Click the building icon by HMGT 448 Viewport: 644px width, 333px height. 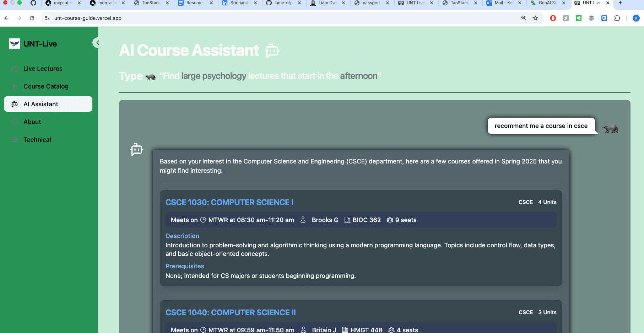pyautogui.click(x=345, y=329)
